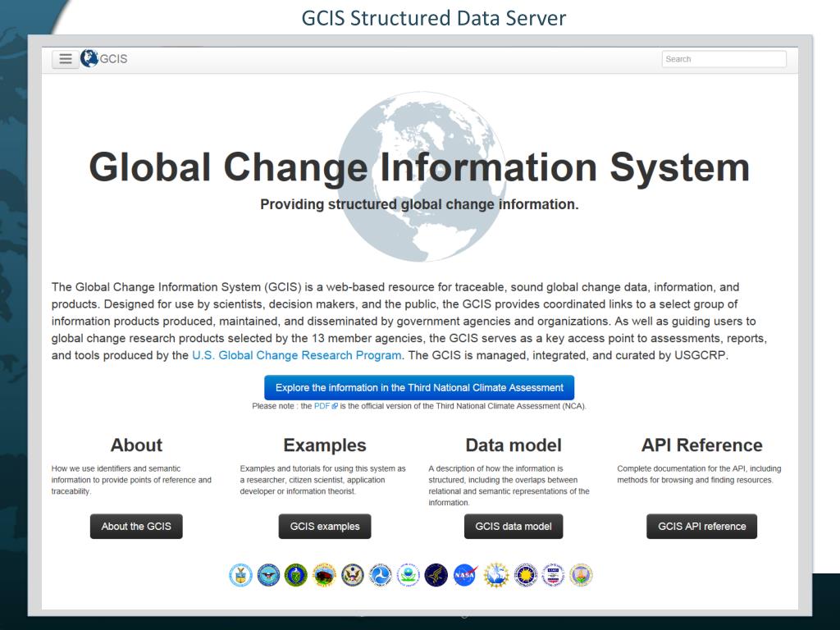Click the USDA seal
This screenshot has height=630, width=840.
[582, 575]
